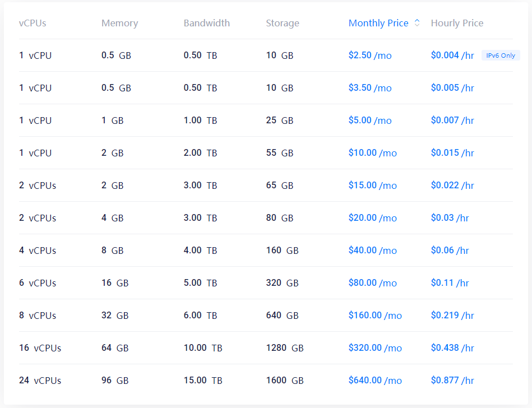
Task: Choose the $5.00 /mo plan
Action: pos(370,120)
